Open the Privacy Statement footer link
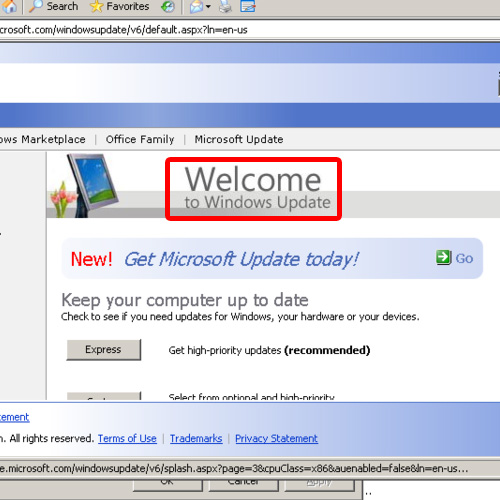The image size is (500, 500). 276,438
